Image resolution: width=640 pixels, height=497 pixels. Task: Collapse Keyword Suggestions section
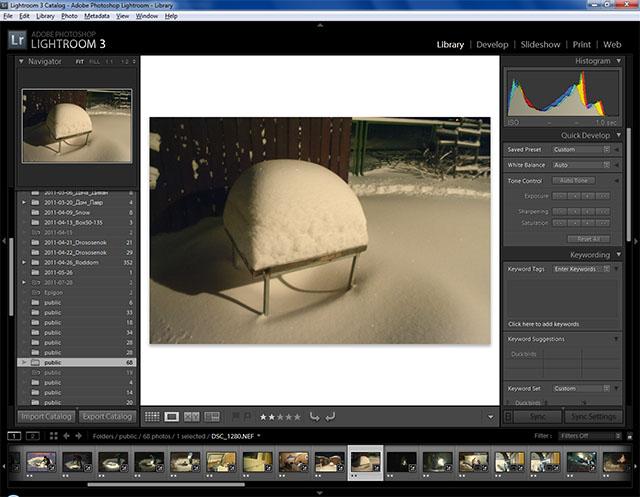[x=616, y=339]
